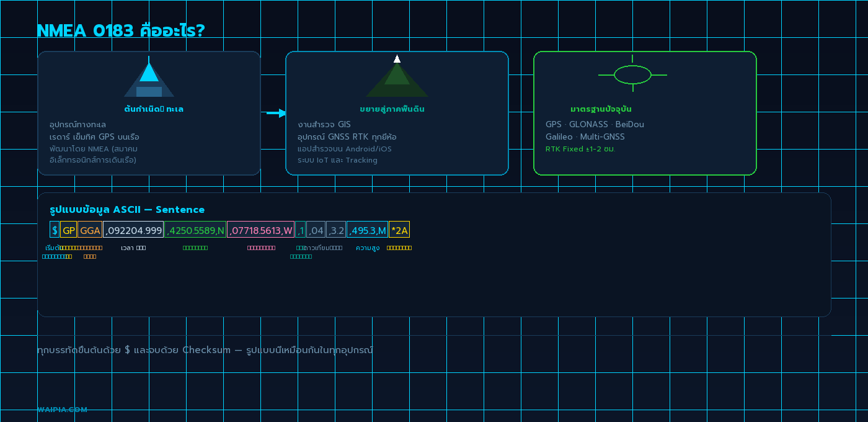868x422 pixels.
Task: Select the $ start token box
Action: [55, 230]
